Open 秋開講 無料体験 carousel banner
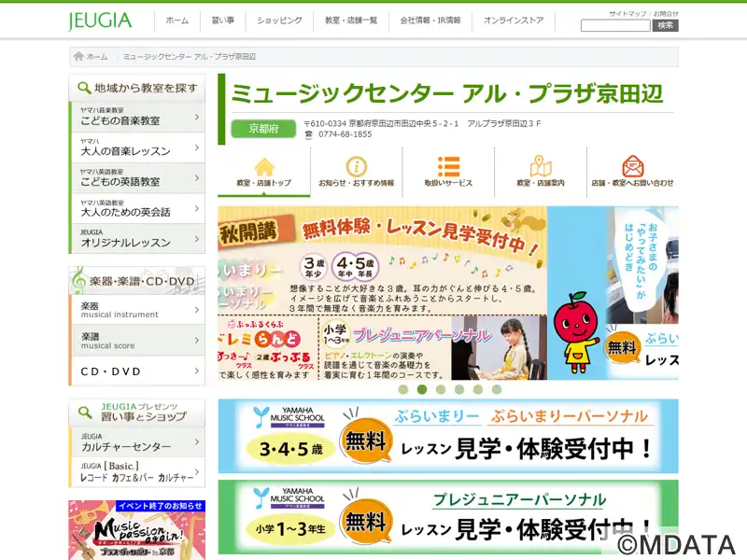Viewport: 747px width, 560px height. click(x=382, y=293)
